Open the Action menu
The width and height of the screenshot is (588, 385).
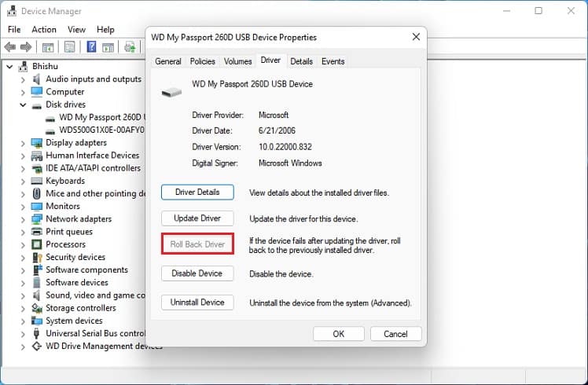[x=44, y=29]
